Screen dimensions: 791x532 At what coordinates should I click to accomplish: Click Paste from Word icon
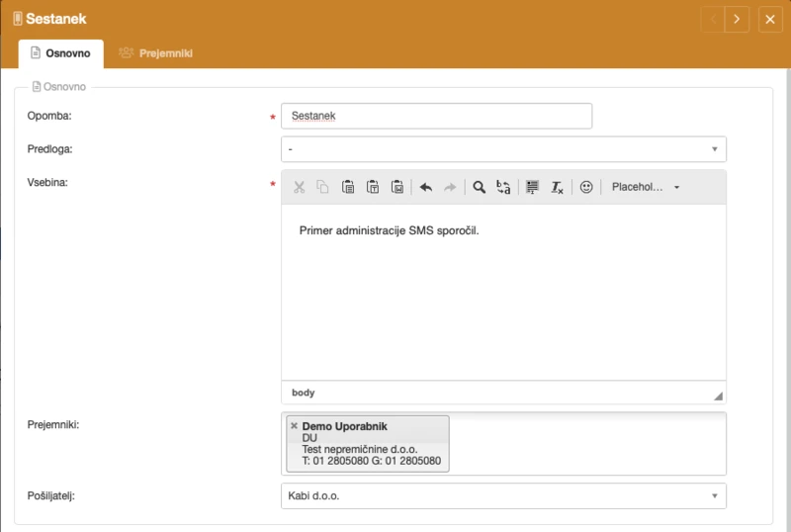point(397,187)
